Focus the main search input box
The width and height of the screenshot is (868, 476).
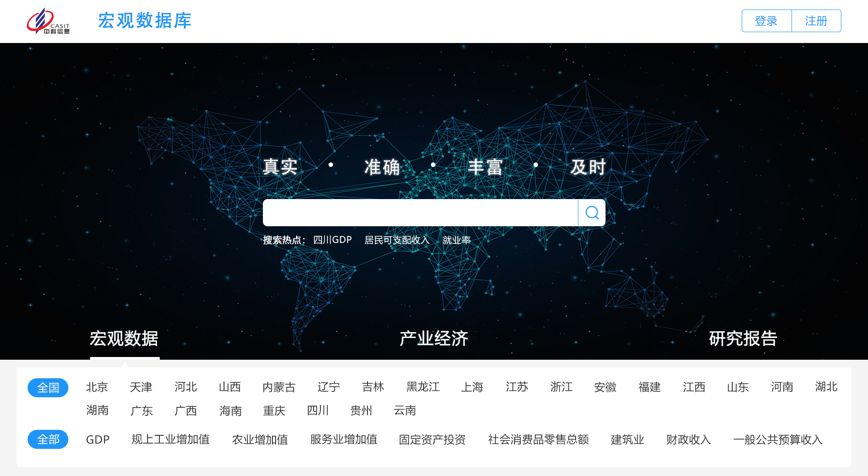coord(420,213)
